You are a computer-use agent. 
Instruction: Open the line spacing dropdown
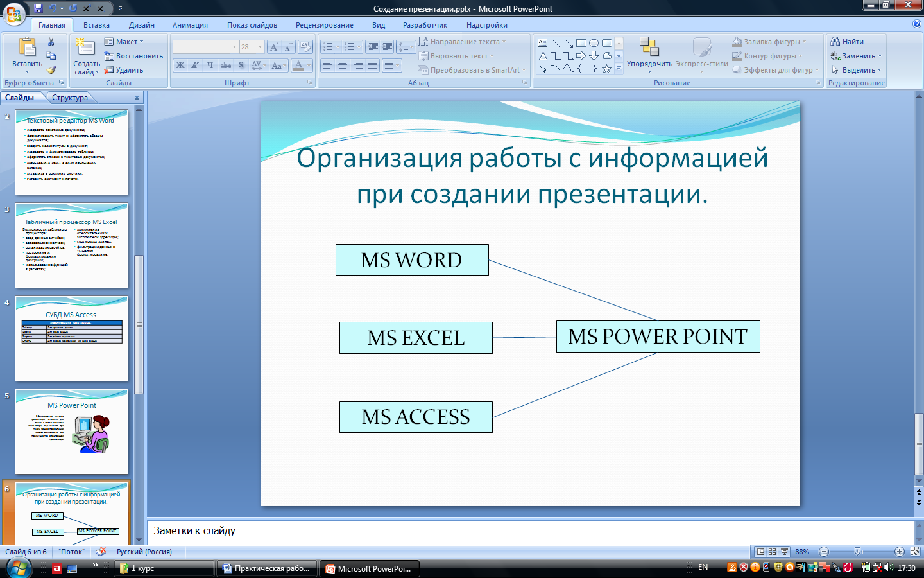(406, 47)
